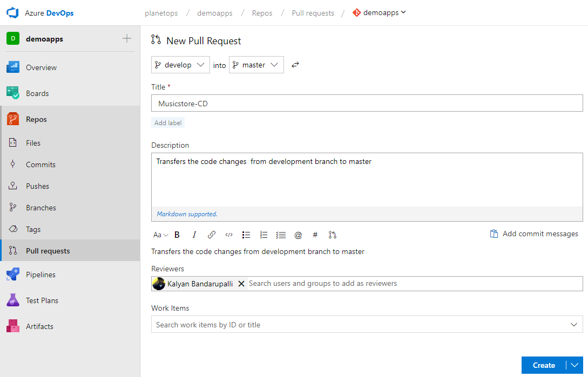Click the Add label button
The width and height of the screenshot is (588, 377).
click(x=168, y=122)
